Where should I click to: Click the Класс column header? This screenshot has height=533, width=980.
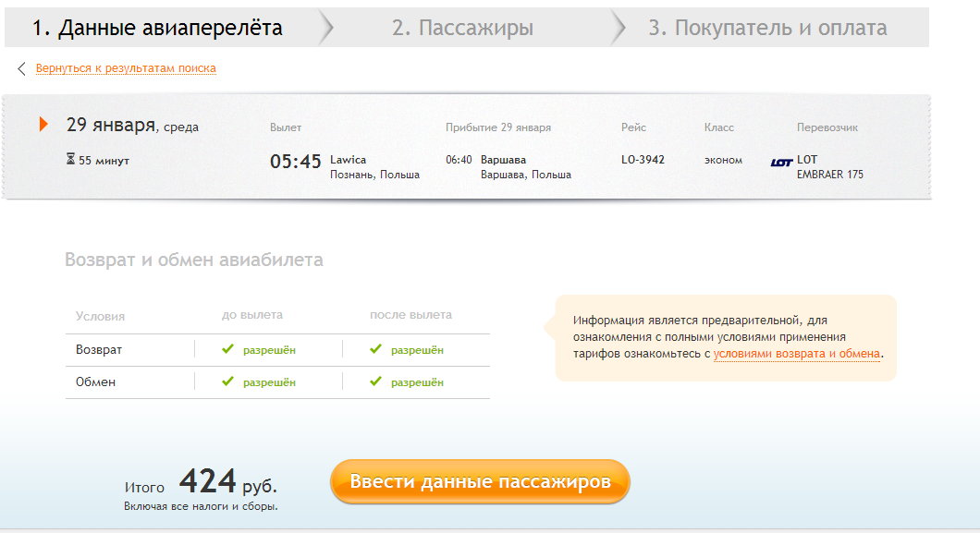click(718, 127)
